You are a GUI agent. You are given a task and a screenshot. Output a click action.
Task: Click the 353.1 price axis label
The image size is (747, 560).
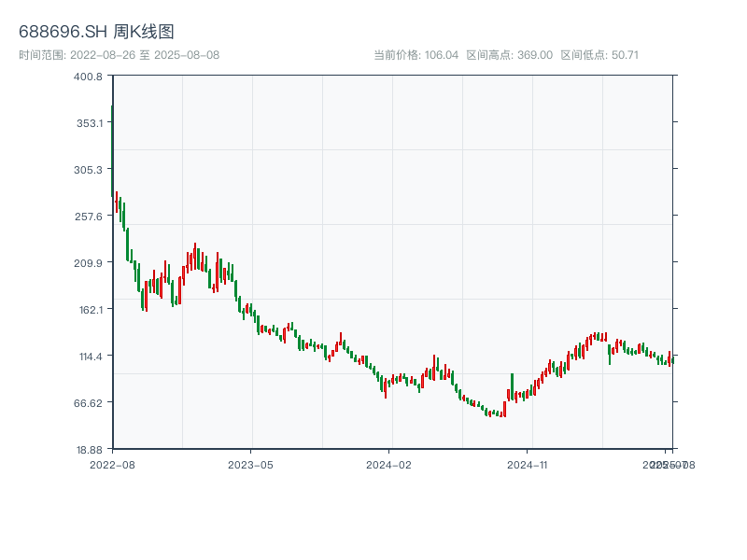[89, 123]
